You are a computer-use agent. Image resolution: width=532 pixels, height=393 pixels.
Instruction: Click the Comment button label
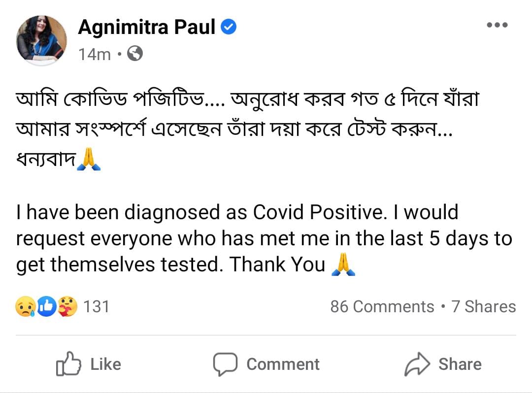tap(283, 364)
